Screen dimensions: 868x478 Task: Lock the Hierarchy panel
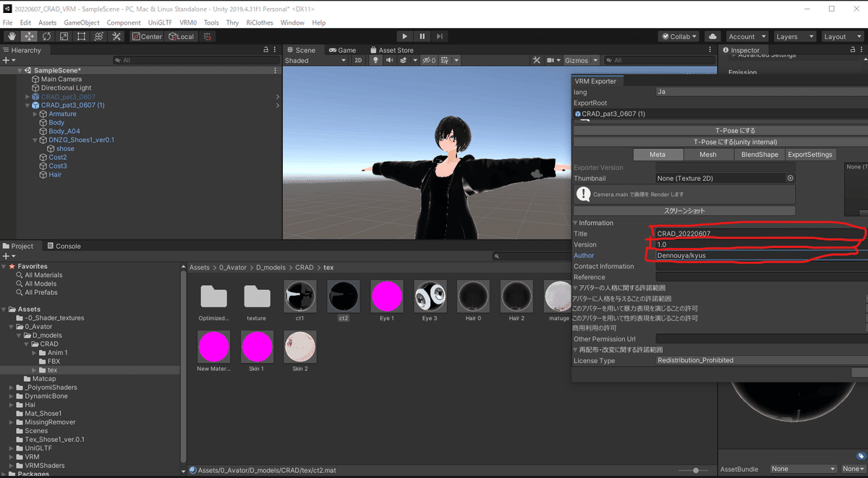(266, 50)
